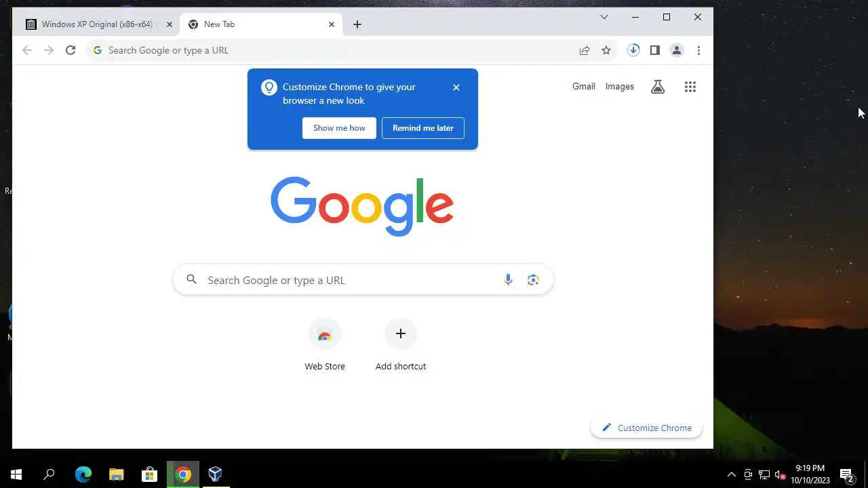Image resolution: width=868 pixels, height=488 pixels.
Task: Open File Explorer from taskbar
Action: (x=117, y=474)
